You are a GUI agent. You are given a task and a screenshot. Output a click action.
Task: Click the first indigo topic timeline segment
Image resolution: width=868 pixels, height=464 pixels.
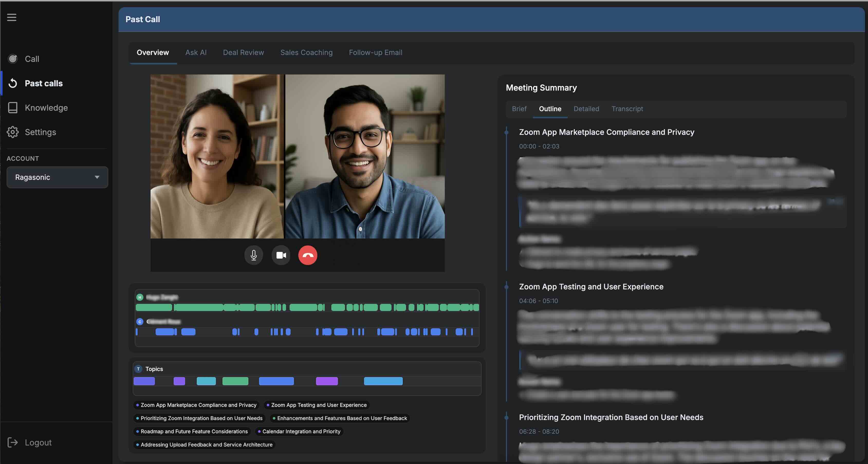click(x=144, y=381)
